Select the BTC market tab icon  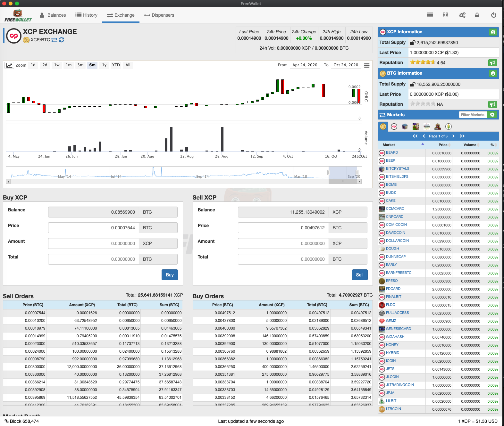383,127
